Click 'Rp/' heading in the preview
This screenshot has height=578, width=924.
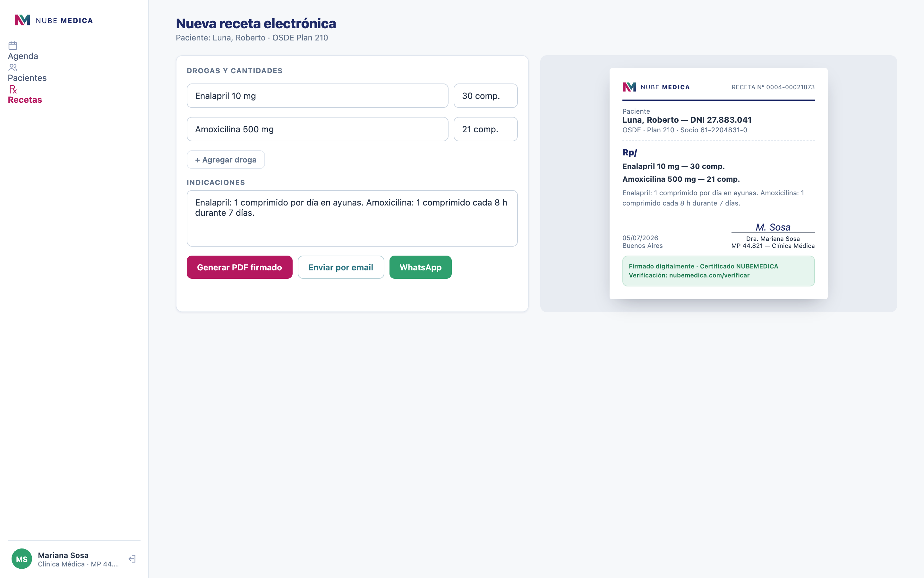[x=629, y=153]
